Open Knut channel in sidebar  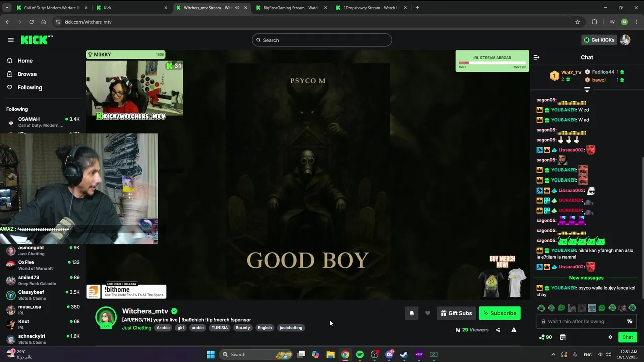coord(43,324)
